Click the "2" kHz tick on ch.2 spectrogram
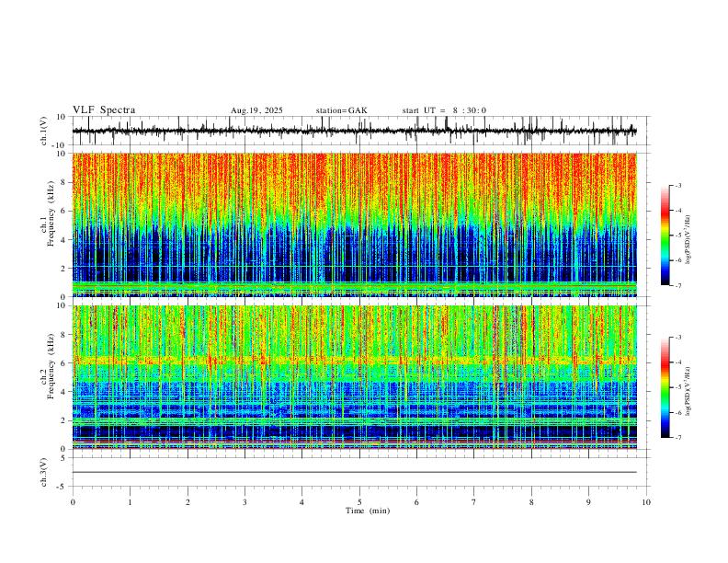The image size is (728, 563). click(64, 420)
